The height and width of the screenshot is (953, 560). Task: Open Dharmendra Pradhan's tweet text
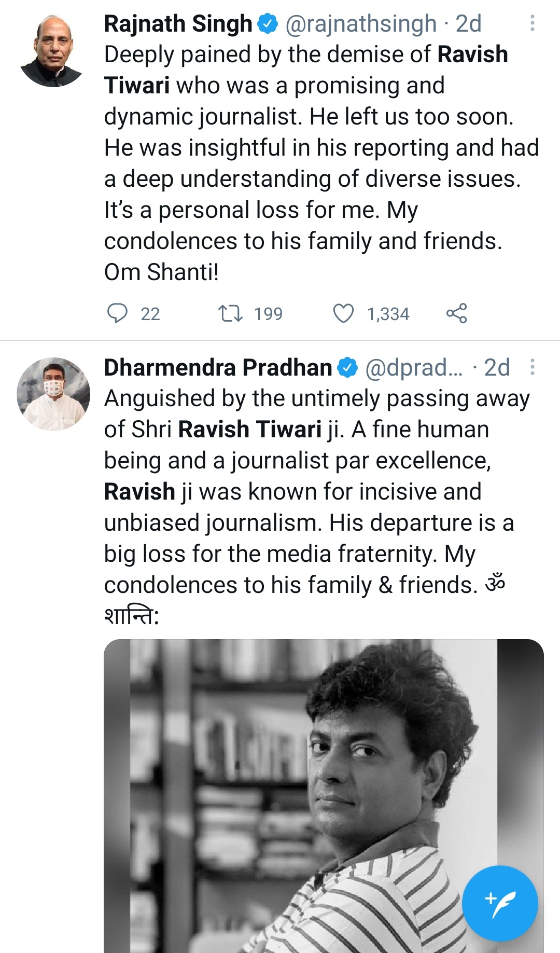tap(316, 507)
